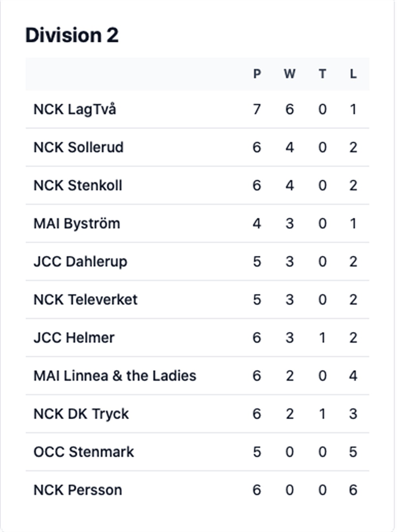Click on NCK Stenkoll team name

coord(78,186)
